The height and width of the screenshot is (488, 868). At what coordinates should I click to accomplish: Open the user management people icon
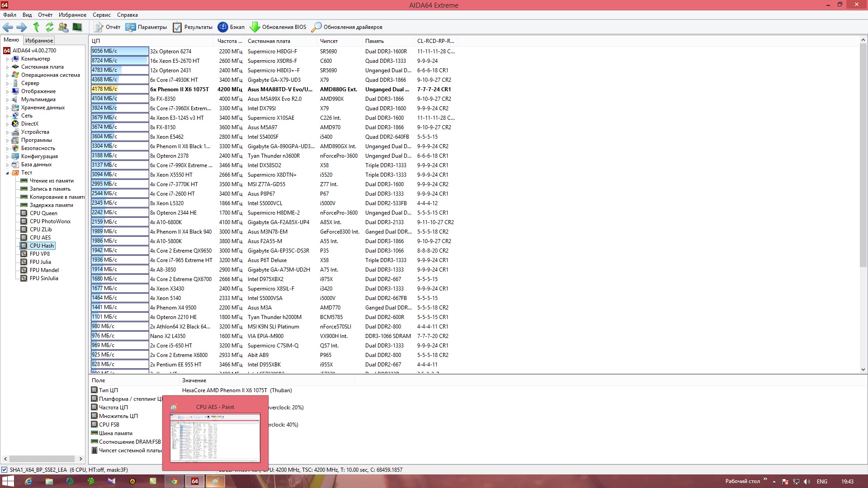63,27
